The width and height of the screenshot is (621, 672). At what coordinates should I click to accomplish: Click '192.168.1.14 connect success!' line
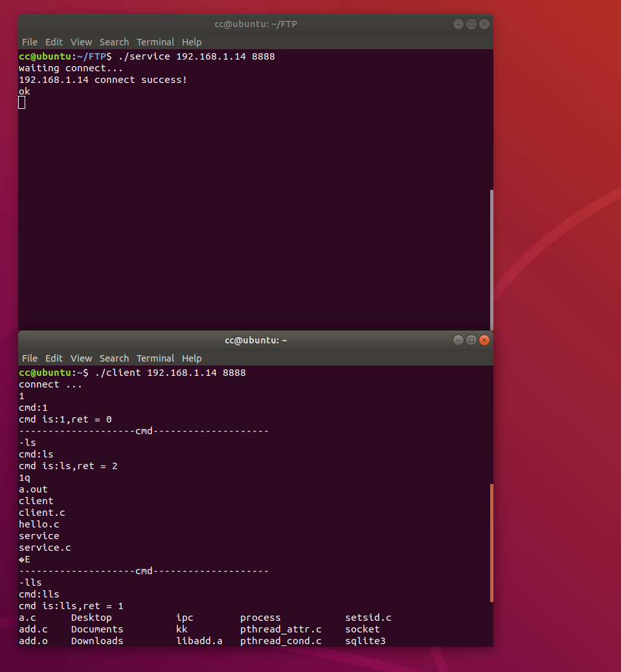point(103,80)
